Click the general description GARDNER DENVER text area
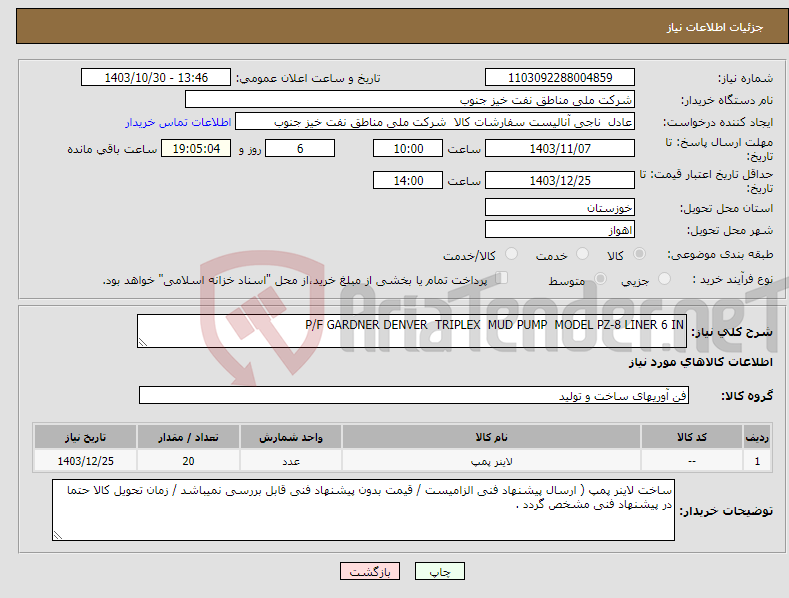Image resolution: width=789 pixels, height=598 pixels. pos(412,331)
